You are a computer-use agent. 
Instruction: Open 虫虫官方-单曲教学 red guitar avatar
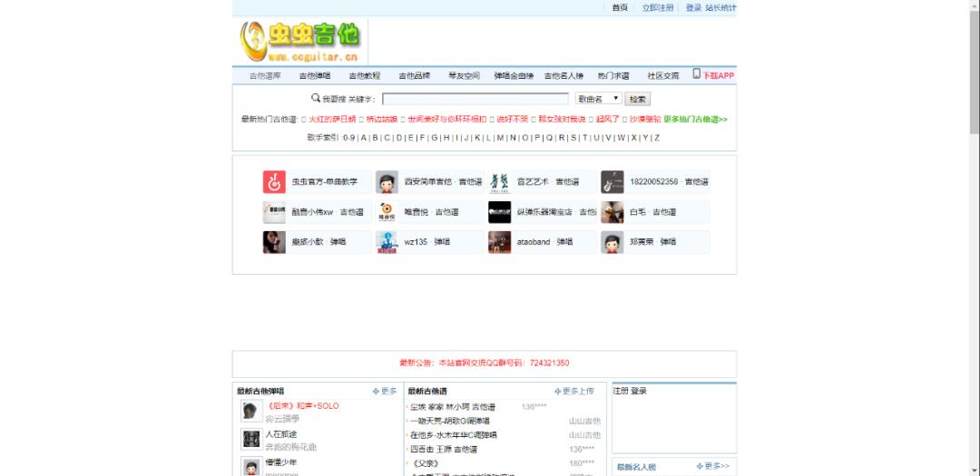click(274, 181)
